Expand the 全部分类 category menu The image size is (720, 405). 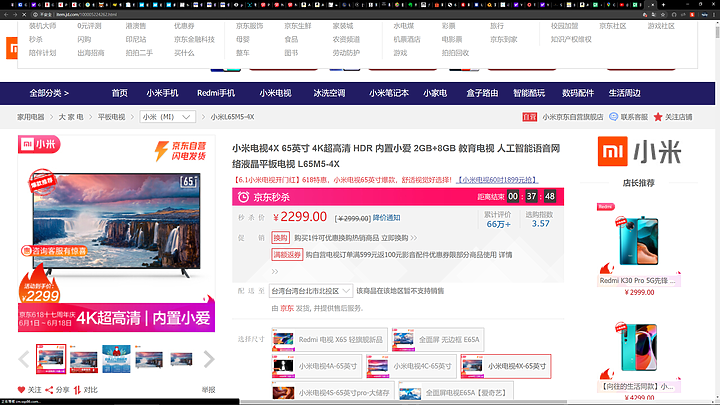point(50,93)
